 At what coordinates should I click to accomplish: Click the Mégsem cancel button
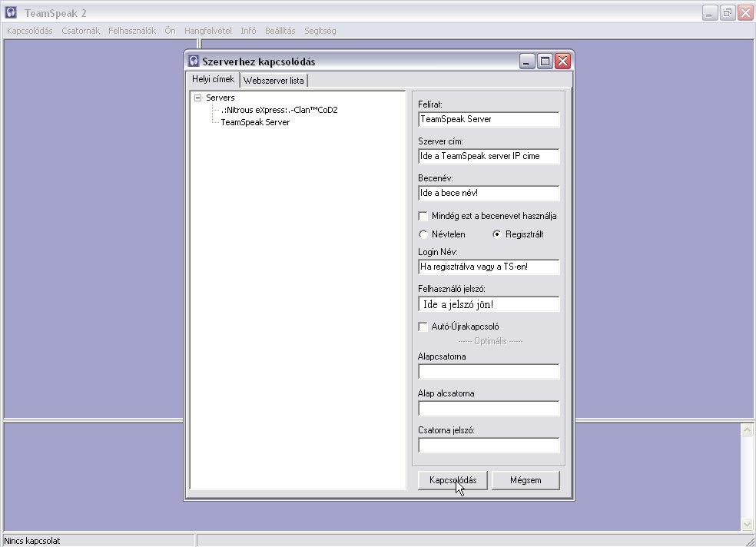[526, 480]
